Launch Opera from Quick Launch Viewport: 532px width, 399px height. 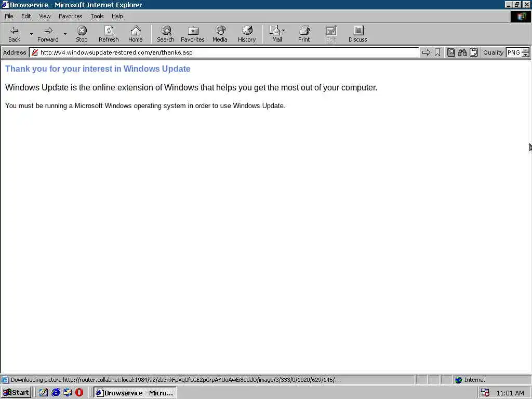click(79, 393)
